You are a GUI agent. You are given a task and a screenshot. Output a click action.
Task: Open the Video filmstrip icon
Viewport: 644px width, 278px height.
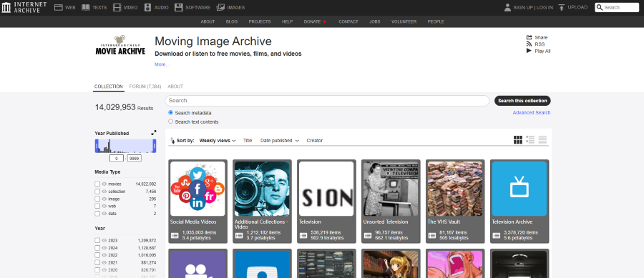(117, 7)
